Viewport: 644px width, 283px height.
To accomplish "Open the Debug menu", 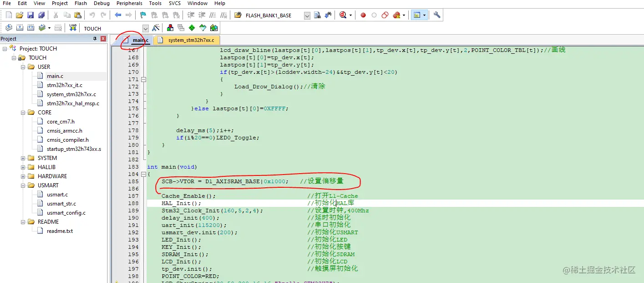I will (x=101, y=3).
